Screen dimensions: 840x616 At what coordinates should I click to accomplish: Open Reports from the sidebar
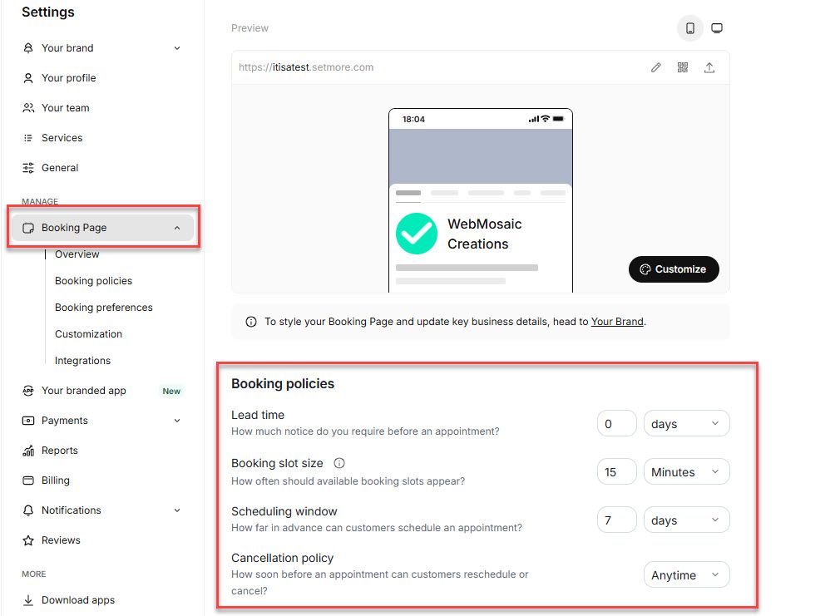coord(59,450)
